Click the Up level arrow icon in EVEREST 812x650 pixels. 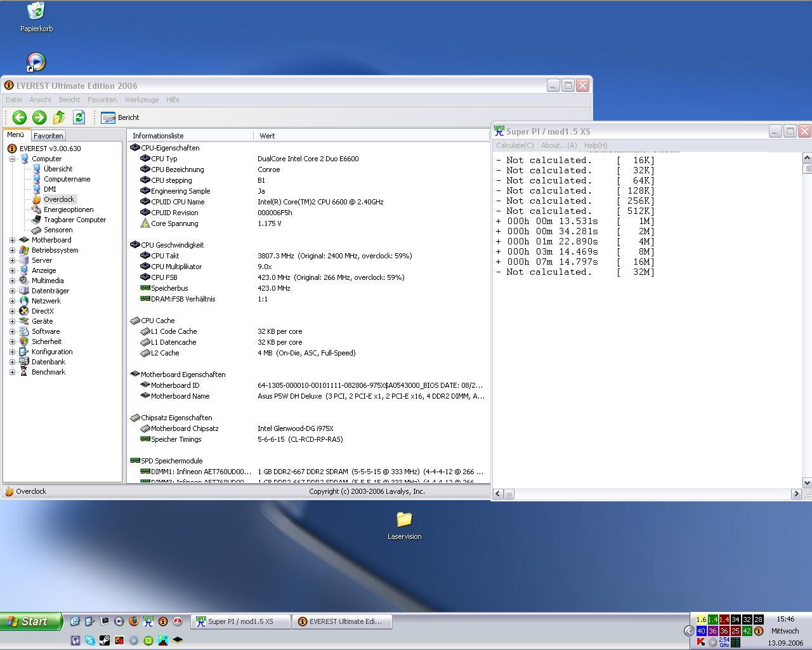[59, 117]
